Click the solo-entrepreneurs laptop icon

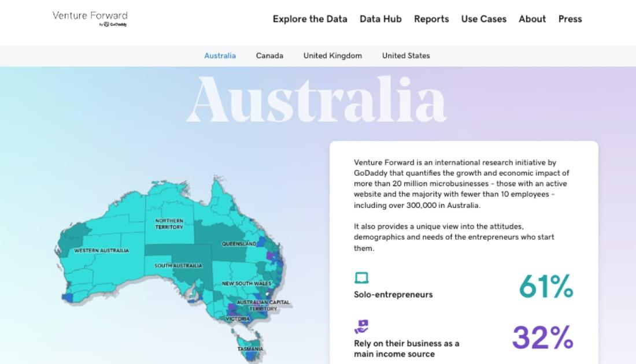(361, 278)
